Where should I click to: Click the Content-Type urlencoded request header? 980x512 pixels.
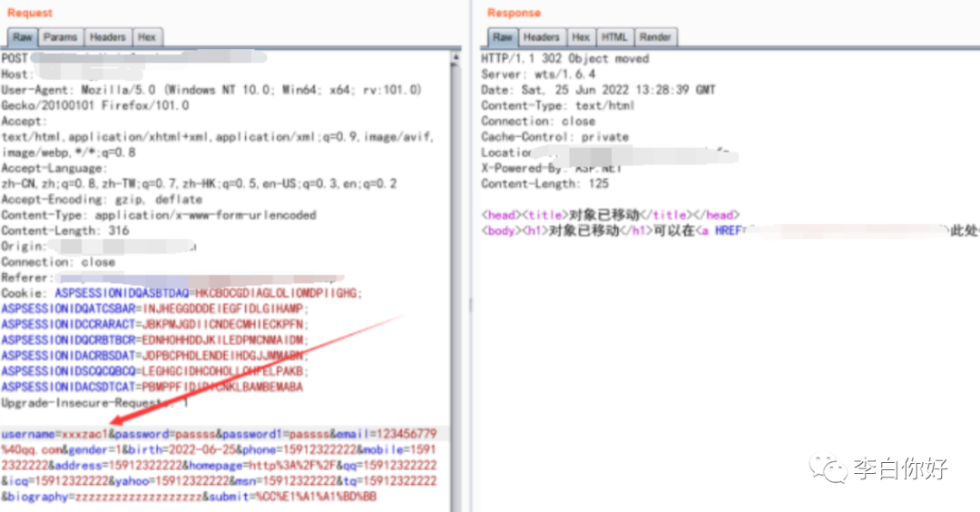coord(158,215)
